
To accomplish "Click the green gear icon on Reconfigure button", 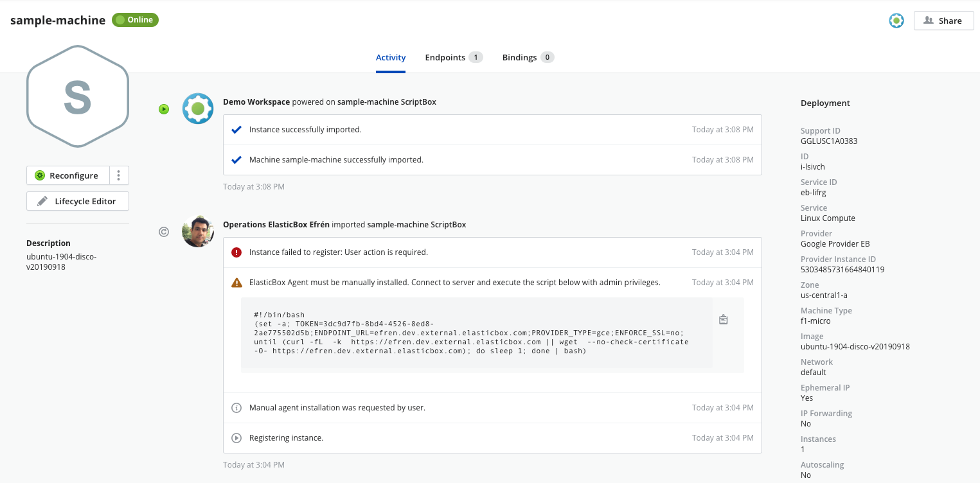I will click(40, 175).
